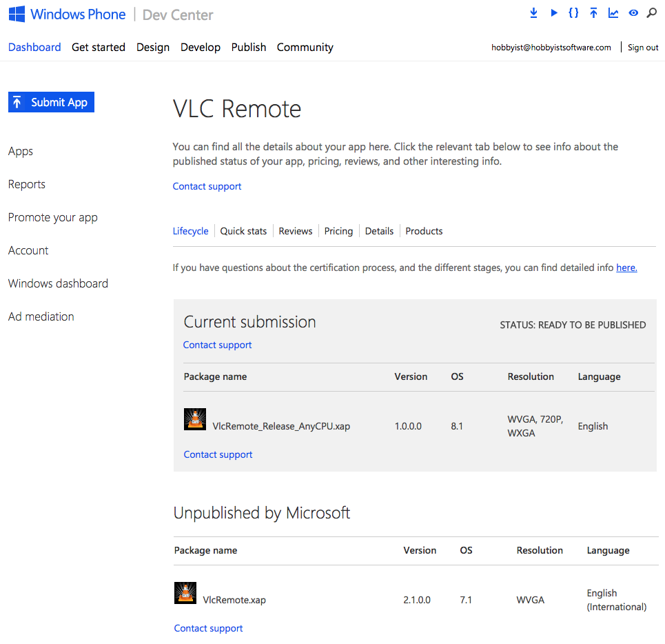This screenshot has width=665, height=644.
Task: Click the Unpublished by Microsoft heading
Action: pos(262,513)
